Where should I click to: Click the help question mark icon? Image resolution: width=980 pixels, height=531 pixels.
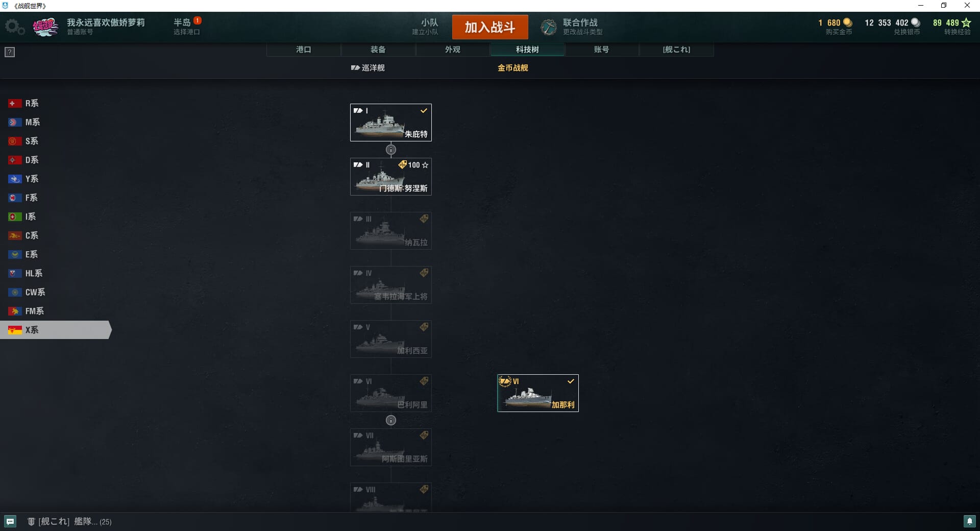coord(10,52)
